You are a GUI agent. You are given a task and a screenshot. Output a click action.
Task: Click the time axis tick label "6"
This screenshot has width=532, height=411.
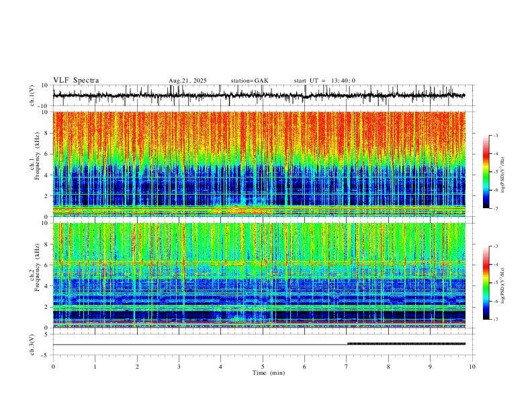click(304, 367)
